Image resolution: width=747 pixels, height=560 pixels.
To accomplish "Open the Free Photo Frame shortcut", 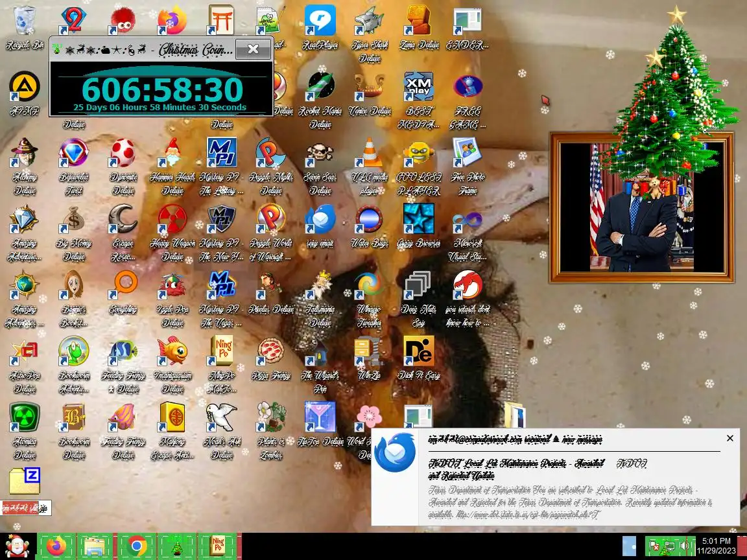I will pos(468,167).
